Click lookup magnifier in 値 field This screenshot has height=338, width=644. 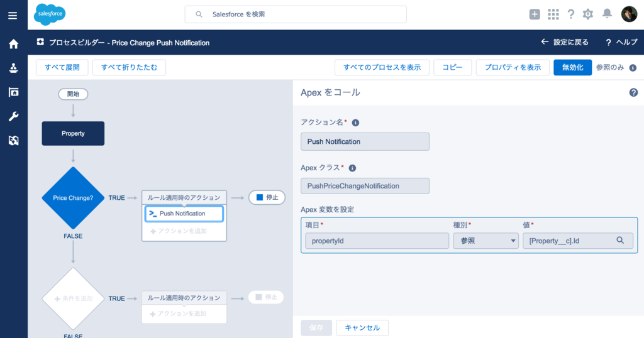pyautogui.click(x=620, y=241)
